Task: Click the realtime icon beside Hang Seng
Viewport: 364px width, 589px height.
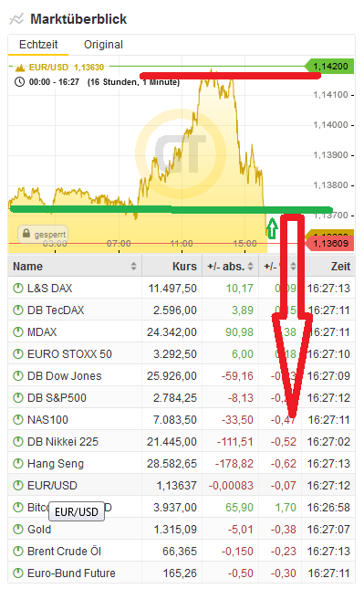Action: click(18, 464)
